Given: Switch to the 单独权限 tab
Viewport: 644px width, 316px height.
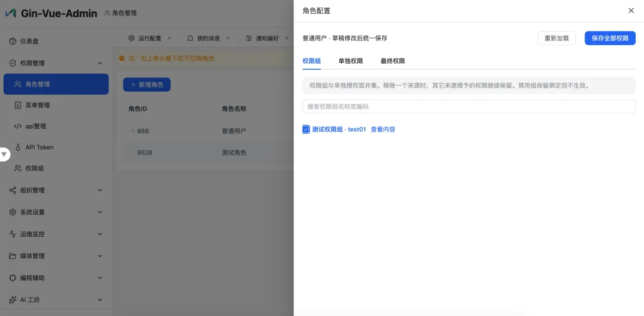Looking at the screenshot, I should tap(351, 61).
